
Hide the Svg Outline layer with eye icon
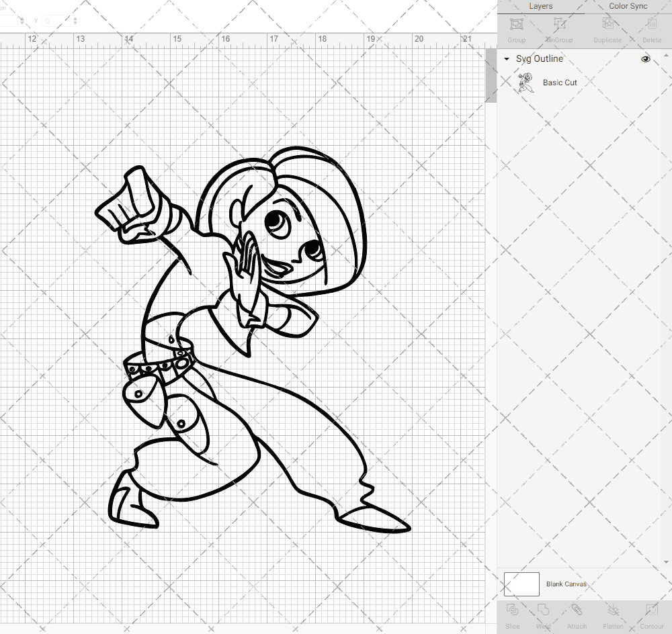(x=645, y=59)
